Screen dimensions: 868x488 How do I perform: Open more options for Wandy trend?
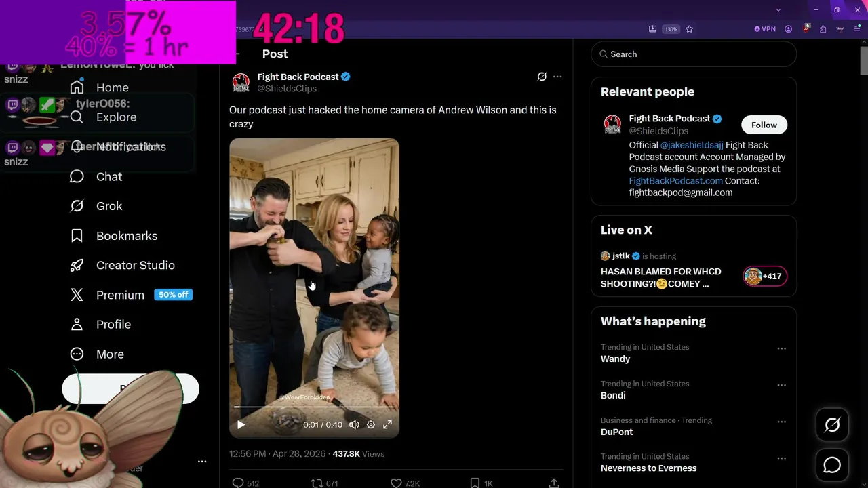point(781,348)
